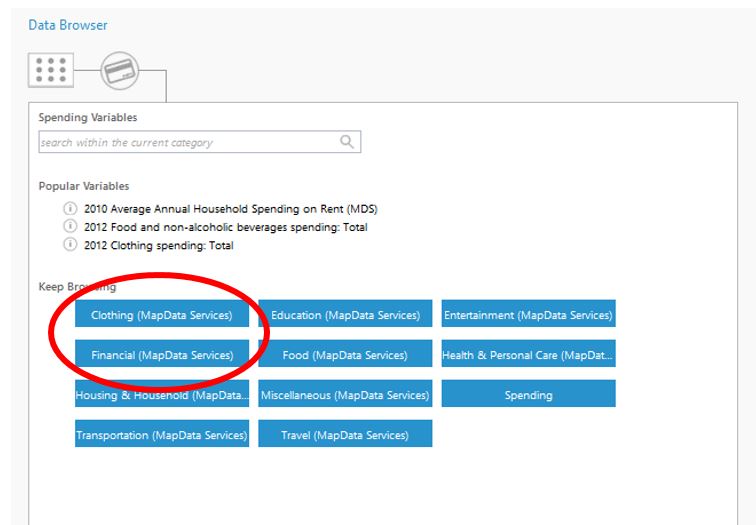Open Education (MapData Services) category

(345, 313)
